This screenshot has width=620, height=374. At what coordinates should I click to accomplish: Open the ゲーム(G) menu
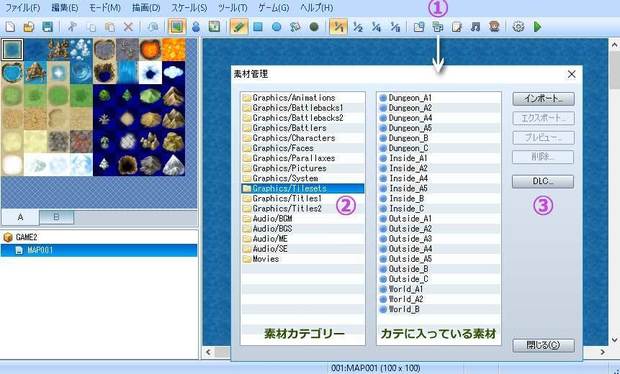(x=274, y=8)
